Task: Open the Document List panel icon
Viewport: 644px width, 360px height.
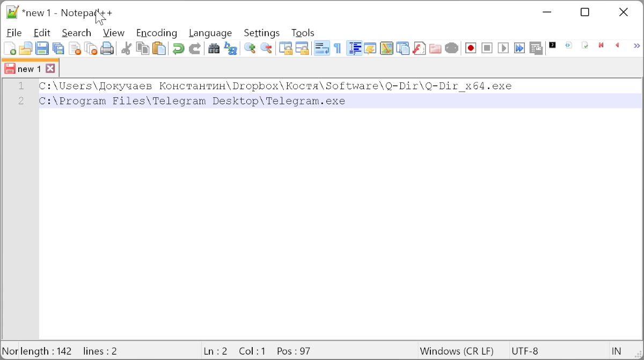Action: [402, 48]
